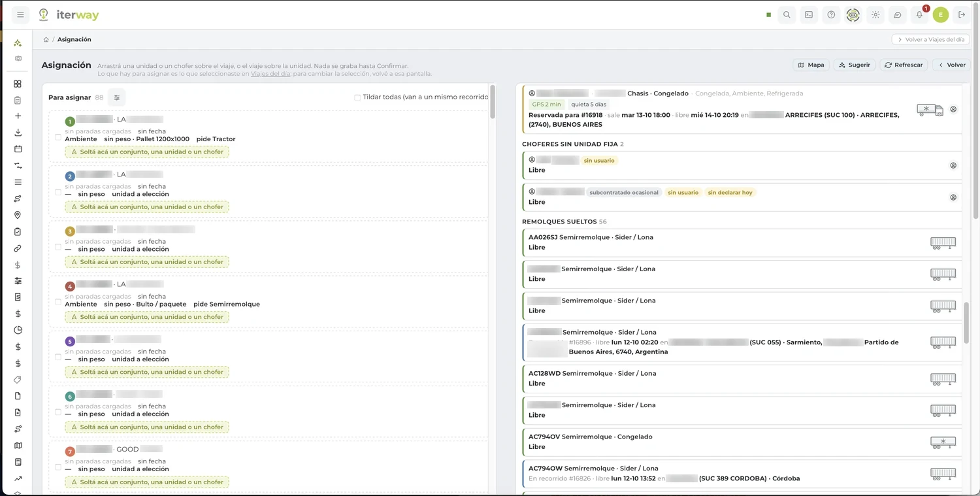Open the calendar icon in the sidebar
The height and width of the screenshot is (496, 980).
[18, 149]
